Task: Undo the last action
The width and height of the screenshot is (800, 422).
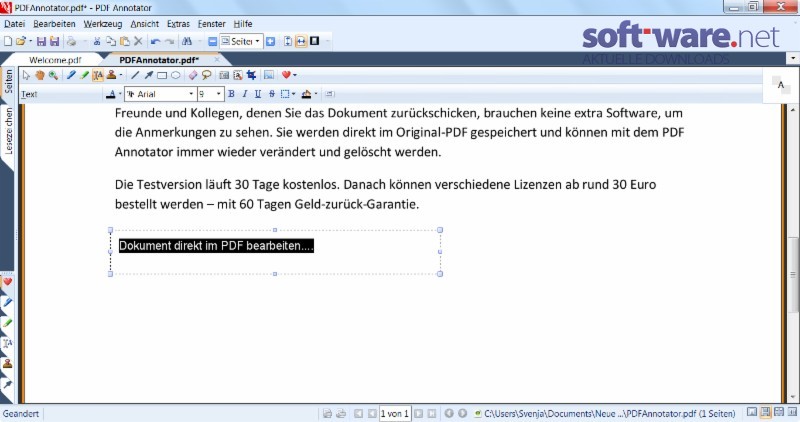Action: point(156,41)
